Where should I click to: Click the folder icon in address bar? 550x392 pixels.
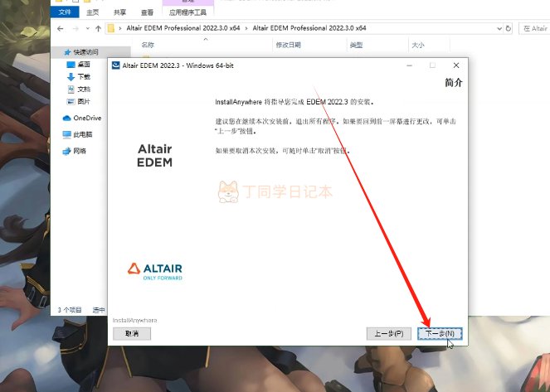click(111, 28)
